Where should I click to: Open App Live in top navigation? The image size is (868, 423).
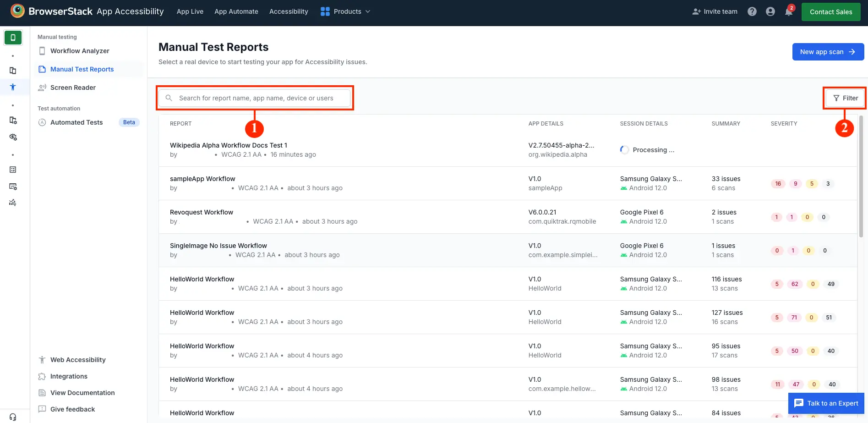click(x=190, y=11)
